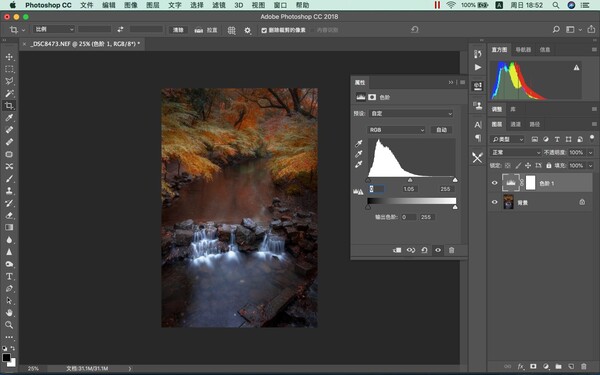Open crop settings gear menu
This screenshot has height=375, width=600.
click(248, 30)
